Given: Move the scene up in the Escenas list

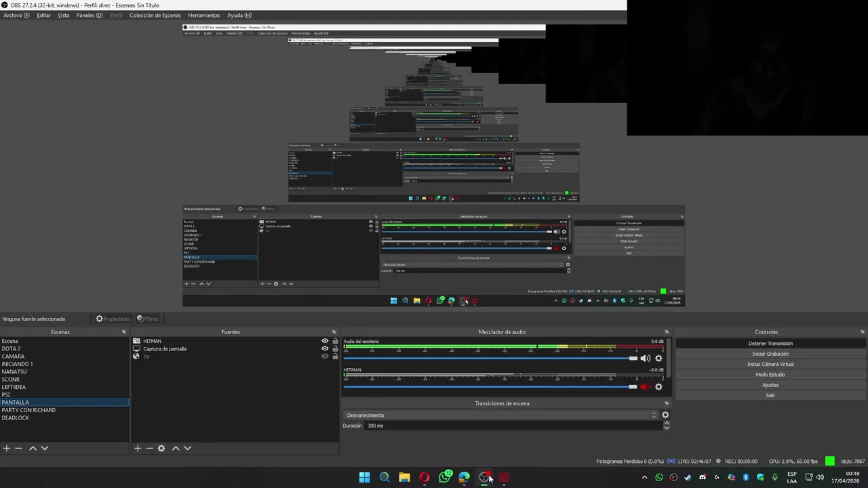Looking at the screenshot, I should 33,448.
